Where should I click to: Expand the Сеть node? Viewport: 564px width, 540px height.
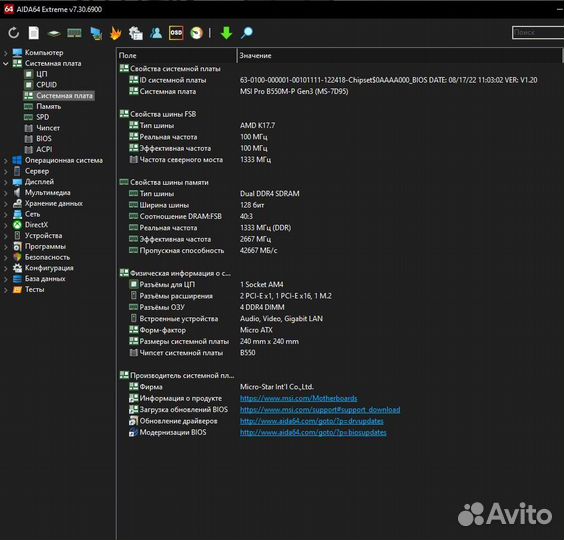(x=5, y=215)
